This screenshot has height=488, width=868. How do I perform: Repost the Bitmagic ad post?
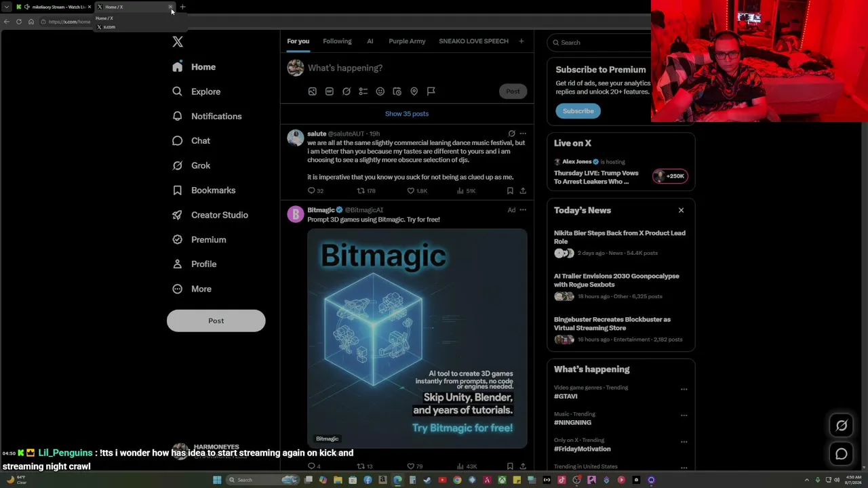[x=365, y=466]
